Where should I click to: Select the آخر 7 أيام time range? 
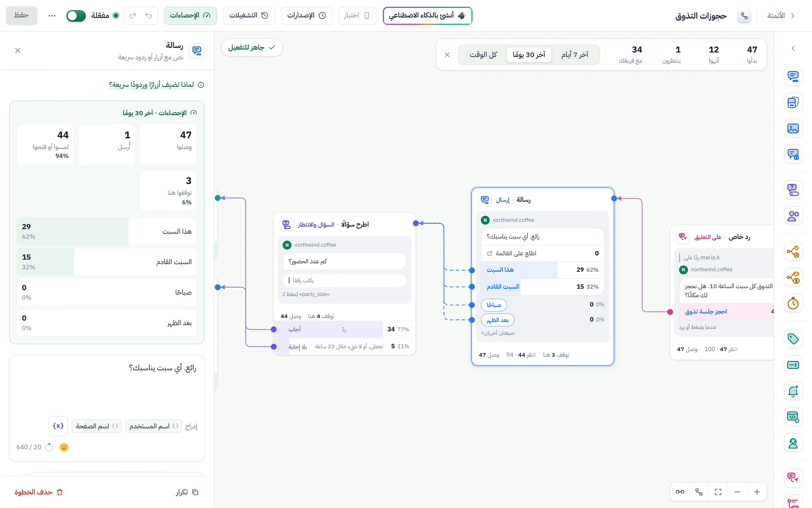click(575, 54)
